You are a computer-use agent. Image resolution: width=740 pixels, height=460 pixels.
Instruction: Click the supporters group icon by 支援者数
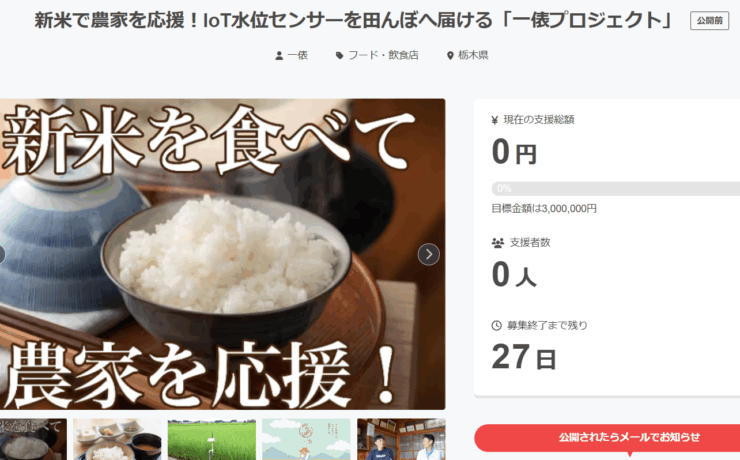497,243
